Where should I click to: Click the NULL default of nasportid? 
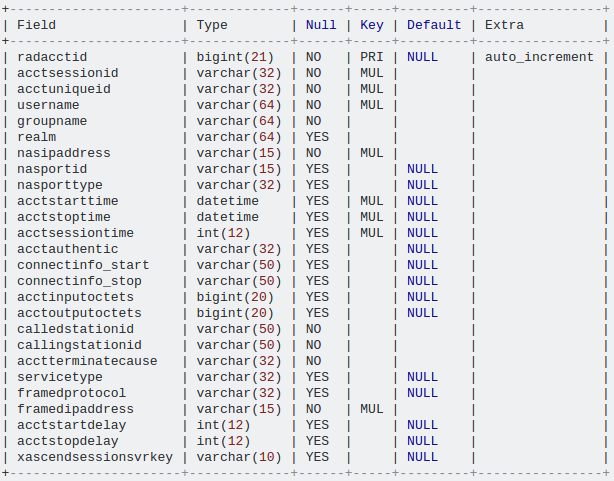422,169
